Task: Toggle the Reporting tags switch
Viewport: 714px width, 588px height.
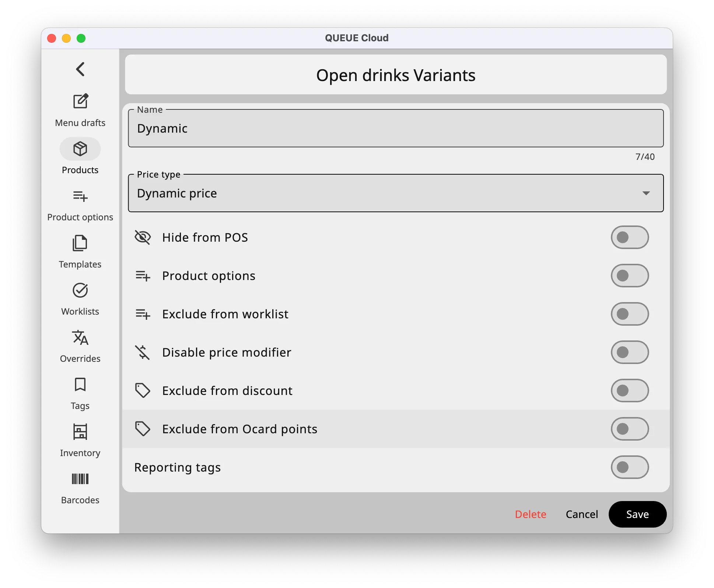Action: (629, 467)
